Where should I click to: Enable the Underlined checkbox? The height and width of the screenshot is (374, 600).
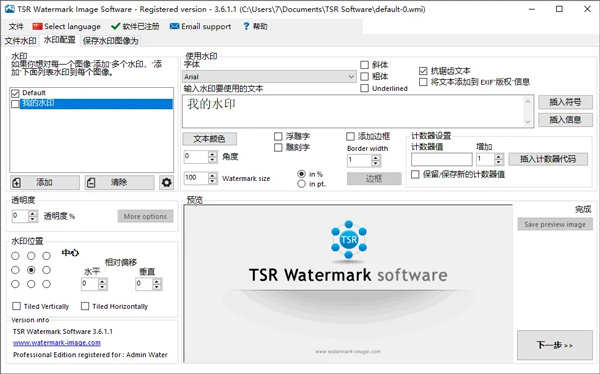365,88
